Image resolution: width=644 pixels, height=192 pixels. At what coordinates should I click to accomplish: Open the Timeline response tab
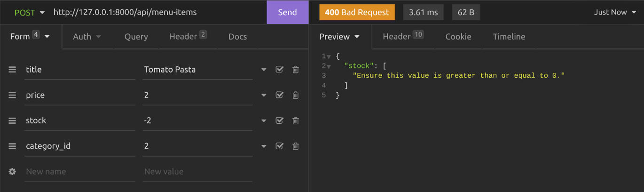coord(509,37)
